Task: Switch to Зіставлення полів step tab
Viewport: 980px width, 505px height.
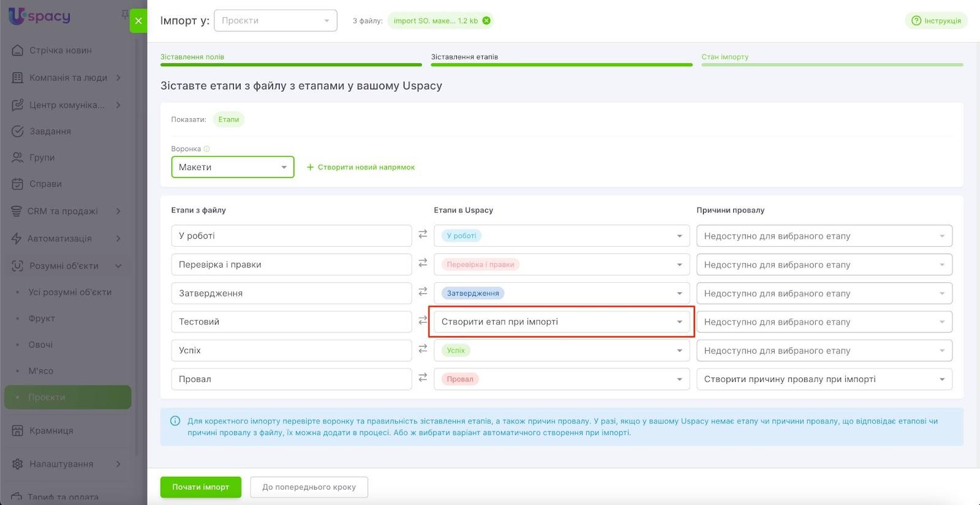Action: pos(192,57)
